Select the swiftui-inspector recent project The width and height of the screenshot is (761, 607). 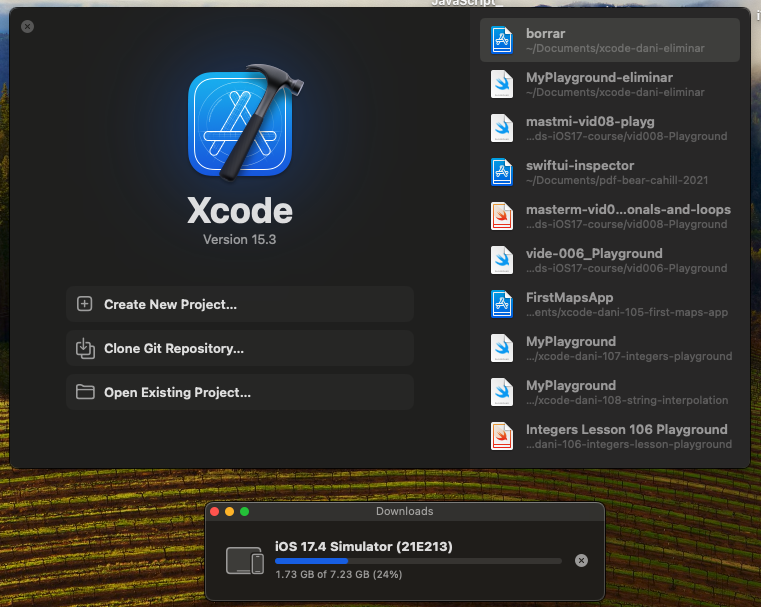coord(610,172)
